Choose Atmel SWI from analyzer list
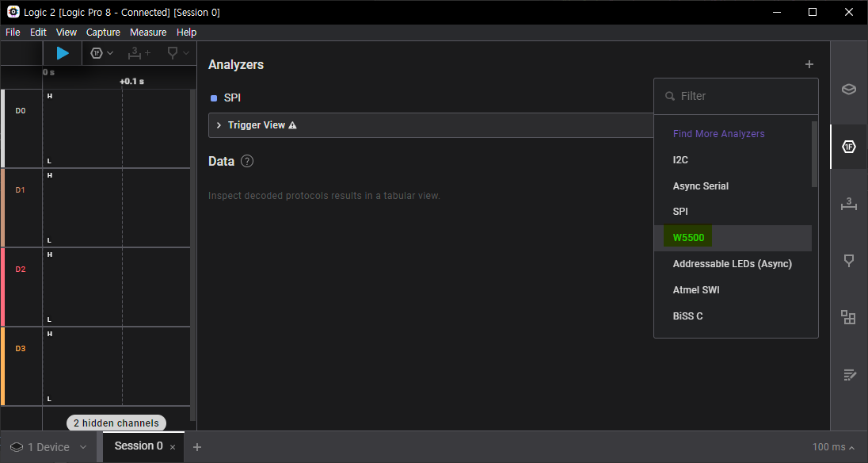The image size is (868, 463). [696, 289]
